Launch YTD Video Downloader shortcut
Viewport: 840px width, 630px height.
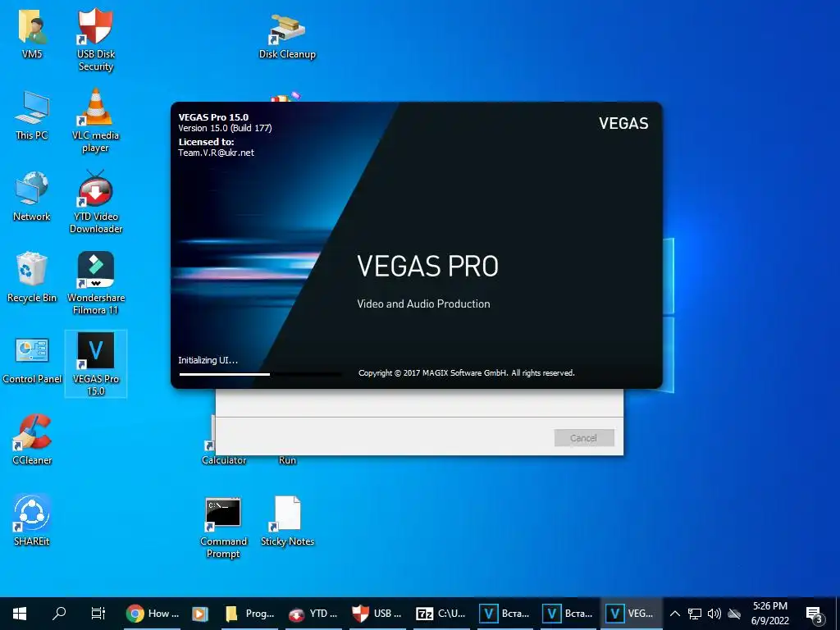pos(95,202)
